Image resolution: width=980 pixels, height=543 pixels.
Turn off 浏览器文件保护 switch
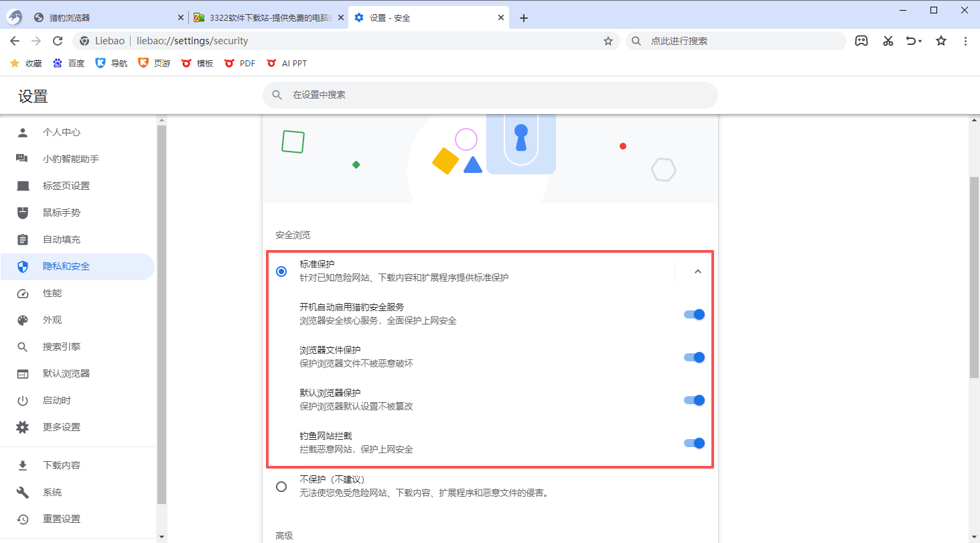pos(694,357)
